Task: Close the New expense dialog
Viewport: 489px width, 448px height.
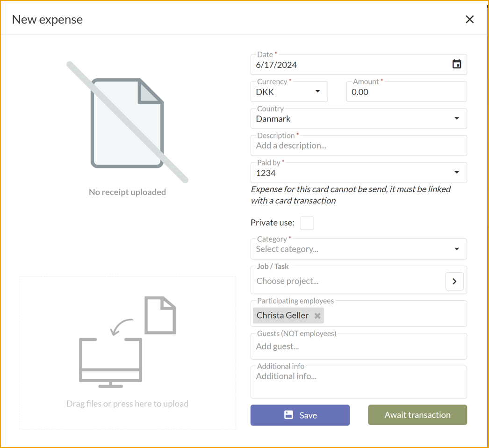Action: pos(469,19)
